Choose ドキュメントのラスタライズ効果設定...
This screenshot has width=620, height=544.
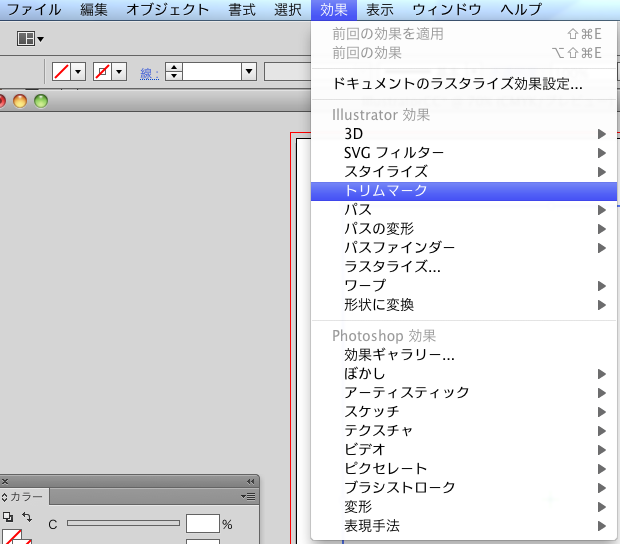point(464,84)
